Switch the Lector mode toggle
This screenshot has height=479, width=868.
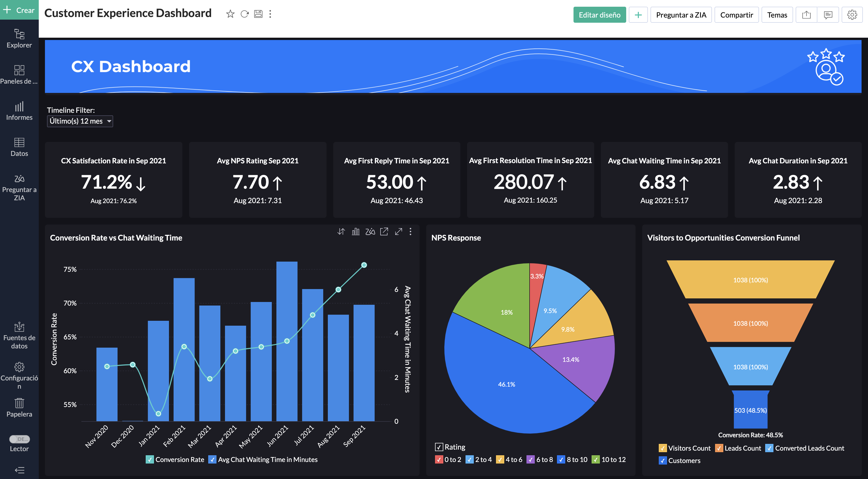pyautogui.click(x=19, y=439)
